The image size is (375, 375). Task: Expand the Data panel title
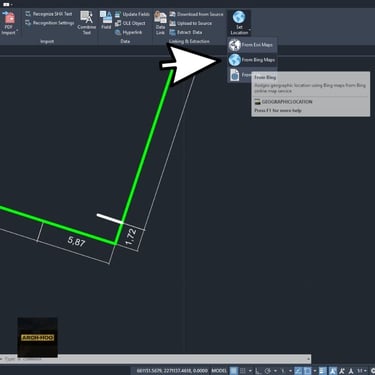[x=125, y=42]
